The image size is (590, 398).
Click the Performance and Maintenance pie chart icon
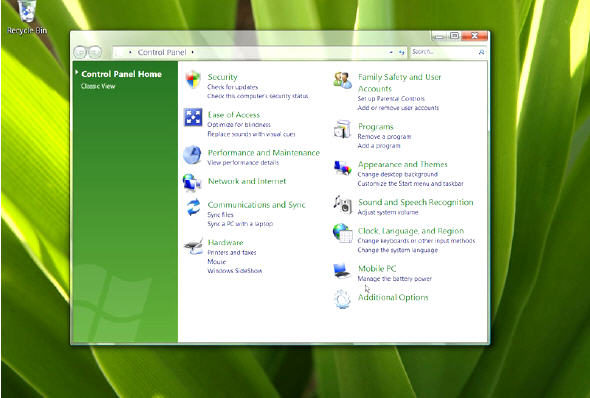(192, 155)
